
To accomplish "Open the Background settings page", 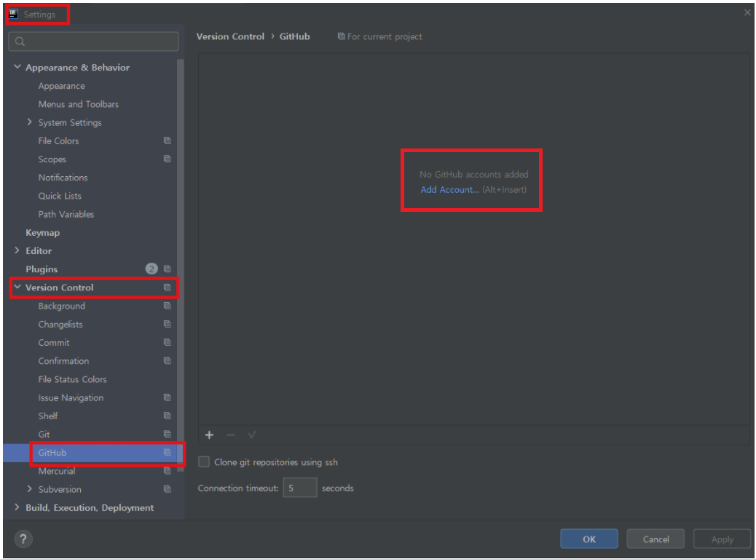I will tap(62, 306).
